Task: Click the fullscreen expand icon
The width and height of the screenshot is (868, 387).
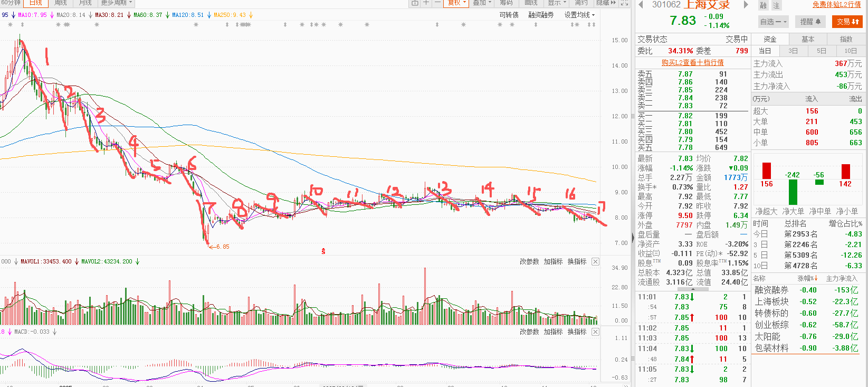Action: [624, 3]
